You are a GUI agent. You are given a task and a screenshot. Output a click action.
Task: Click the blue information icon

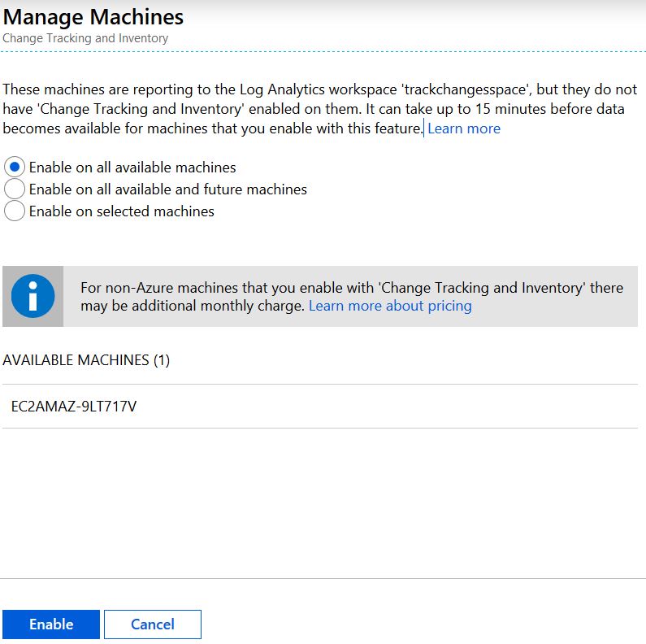pos(33,296)
